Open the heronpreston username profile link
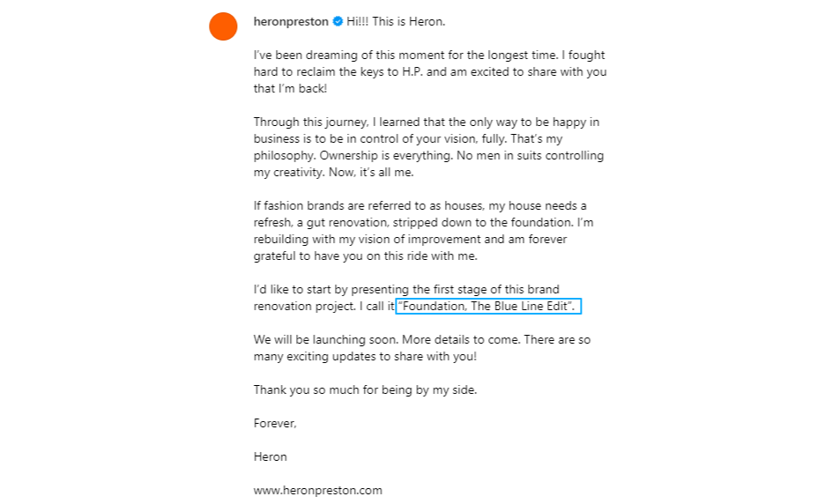The height and width of the screenshot is (504, 840). 291,21
